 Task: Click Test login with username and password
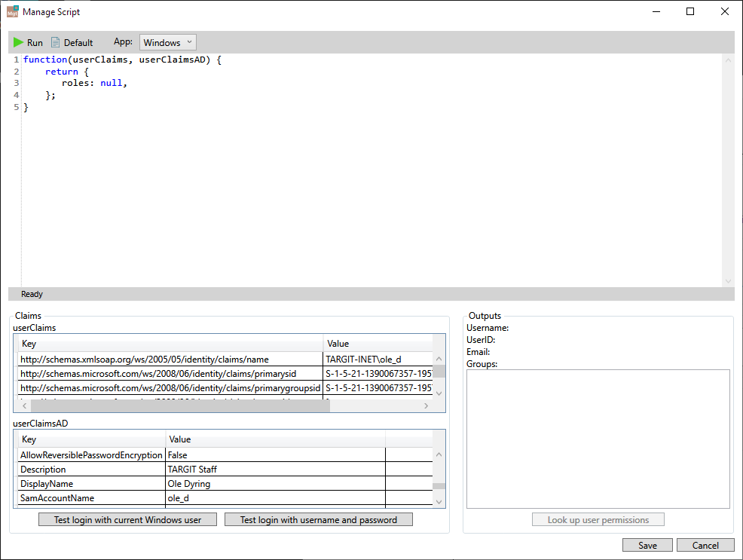coord(318,519)
